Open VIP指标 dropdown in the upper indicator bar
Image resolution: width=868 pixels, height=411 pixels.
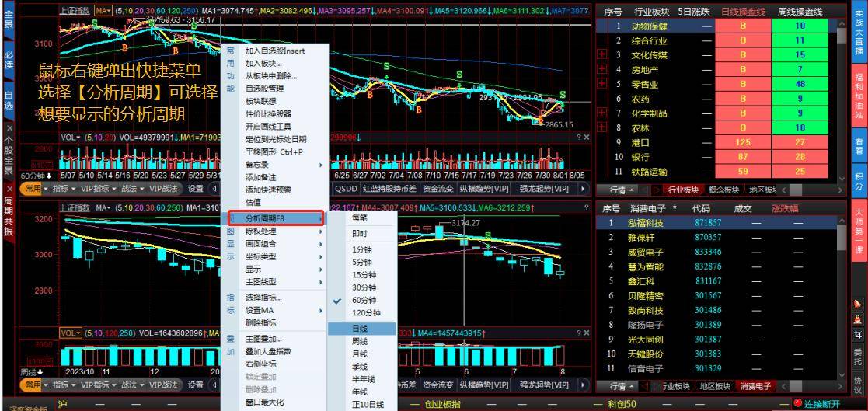pyautogui.click(x=98, y=189)
